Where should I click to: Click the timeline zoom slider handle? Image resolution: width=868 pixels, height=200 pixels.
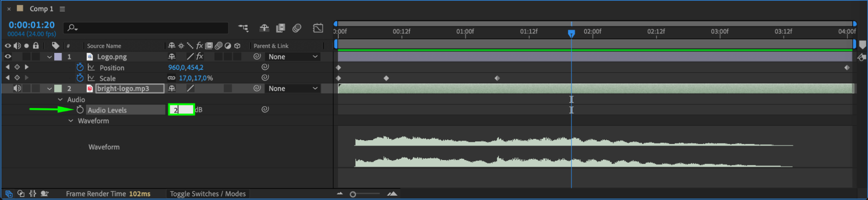pos(353,194)
